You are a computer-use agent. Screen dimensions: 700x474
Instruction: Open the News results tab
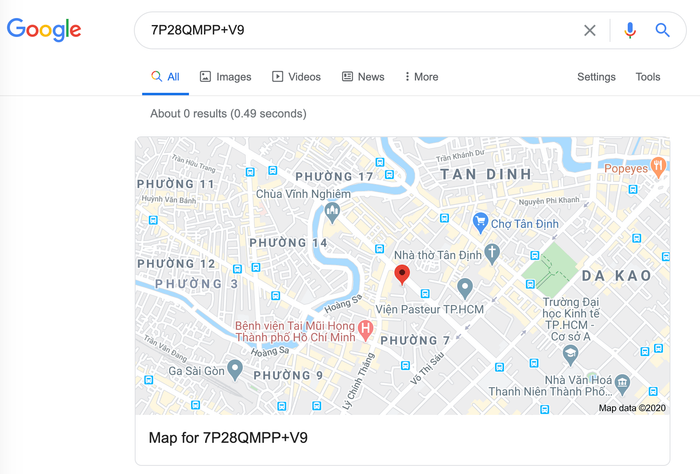363,77
